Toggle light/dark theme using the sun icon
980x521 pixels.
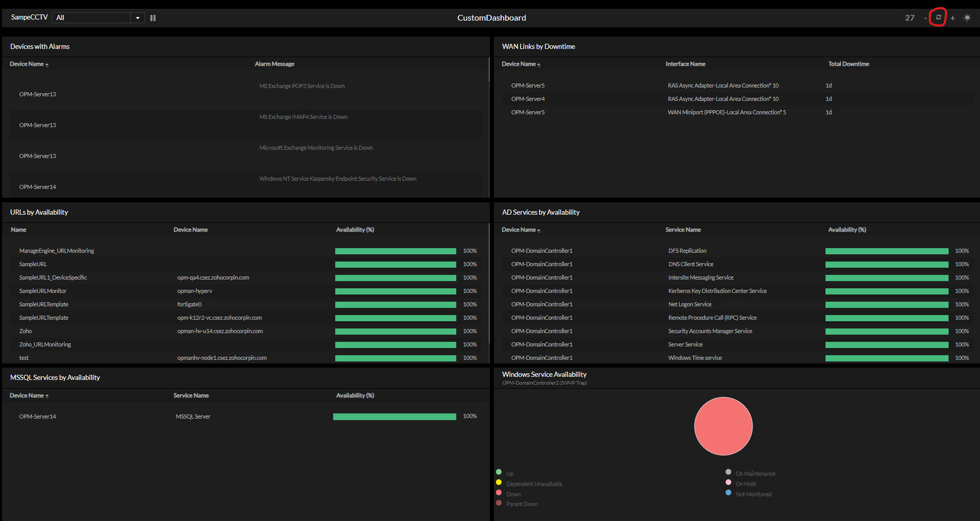[967, 18]
